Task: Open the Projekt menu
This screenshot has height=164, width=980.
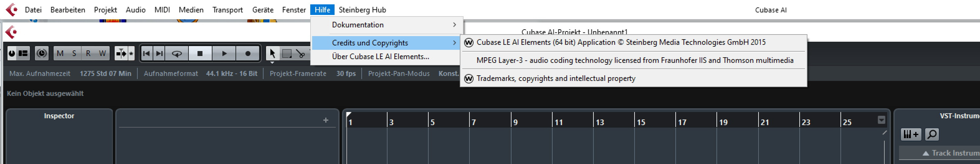Action: pos(105,10)
